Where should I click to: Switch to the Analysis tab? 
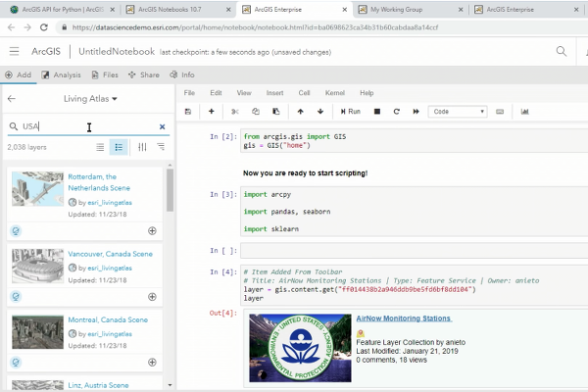pos(61,74)
